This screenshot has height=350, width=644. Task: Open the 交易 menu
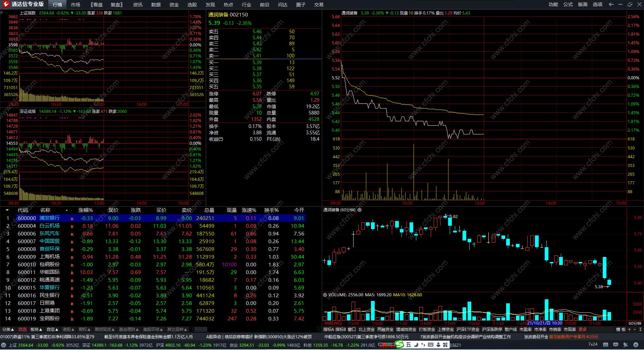[x=319, y=4]
